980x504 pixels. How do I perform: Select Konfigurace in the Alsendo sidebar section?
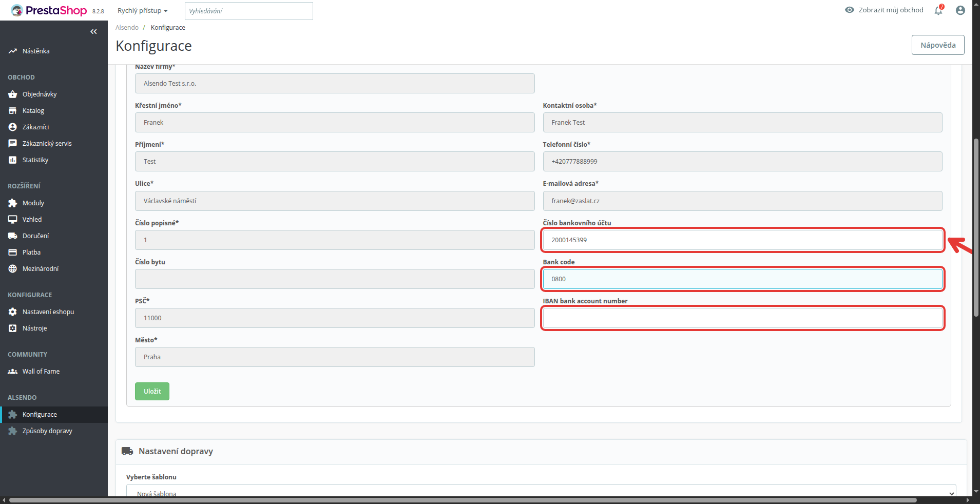54,415
